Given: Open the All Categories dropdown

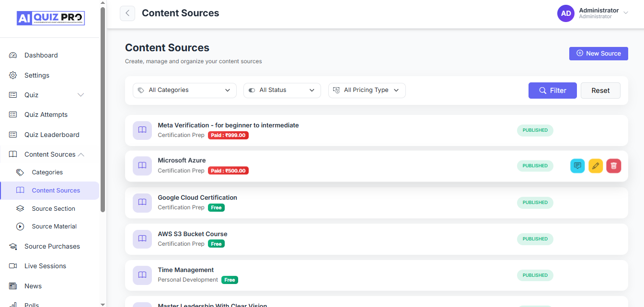Looking at the screenshot, I should 184,90.
